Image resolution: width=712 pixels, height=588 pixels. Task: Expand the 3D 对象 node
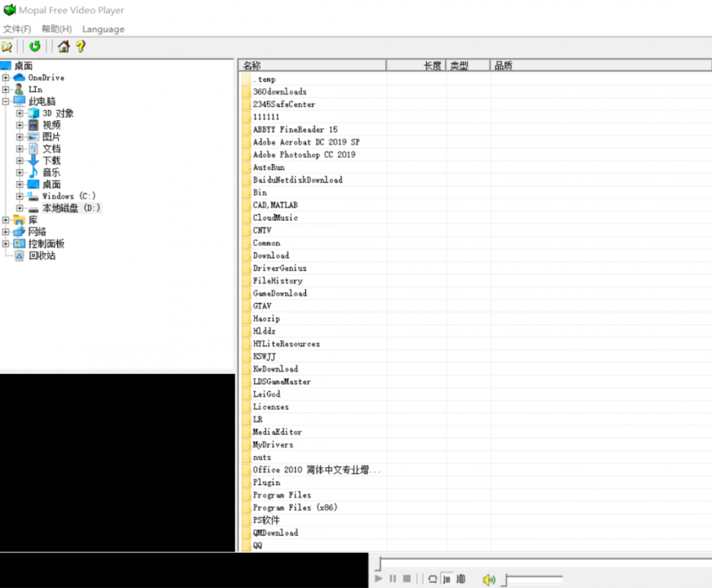pos(20,113)
